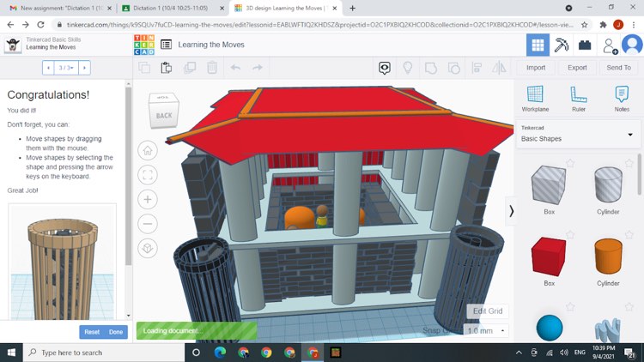Go to next lesson step arrow
644x362 pixels.
(84, 68)
